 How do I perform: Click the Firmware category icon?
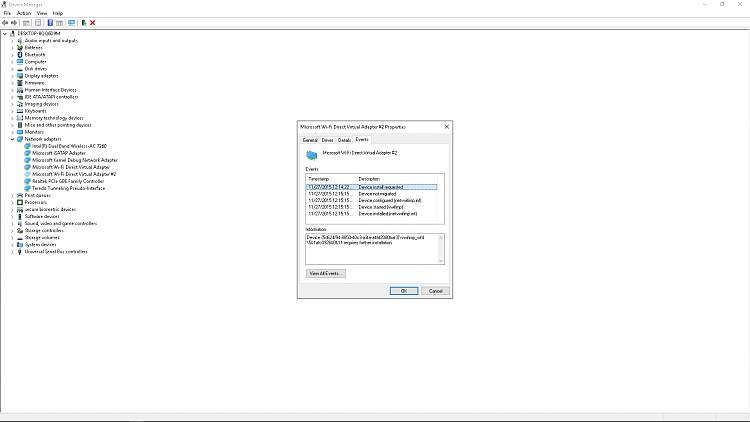tap(20, 83)
